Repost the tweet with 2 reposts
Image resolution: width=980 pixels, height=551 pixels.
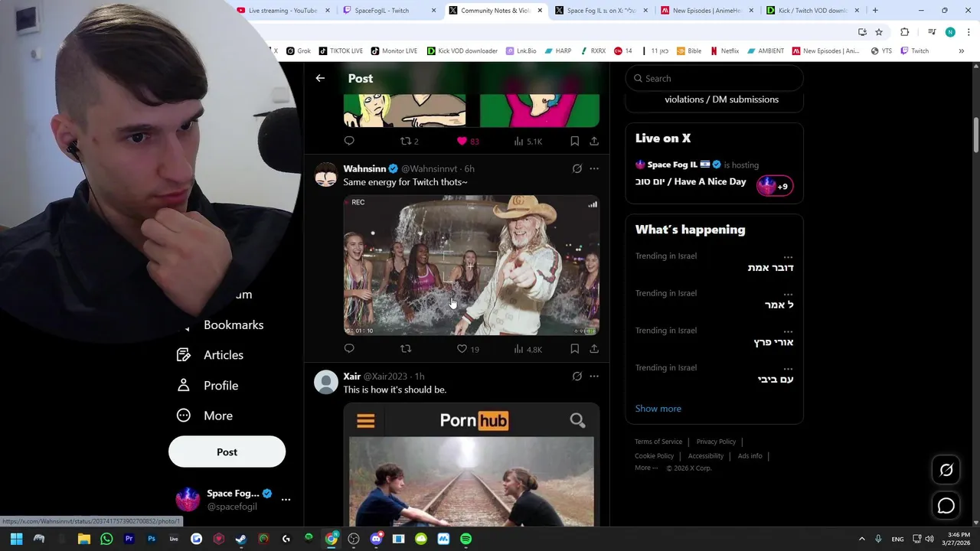point(410,142)
